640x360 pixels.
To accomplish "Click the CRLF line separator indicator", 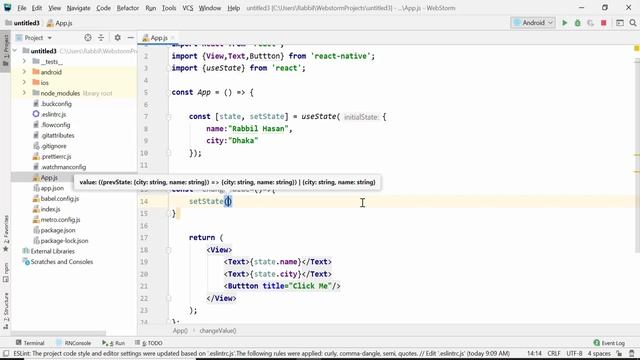I will coord(554,353).
